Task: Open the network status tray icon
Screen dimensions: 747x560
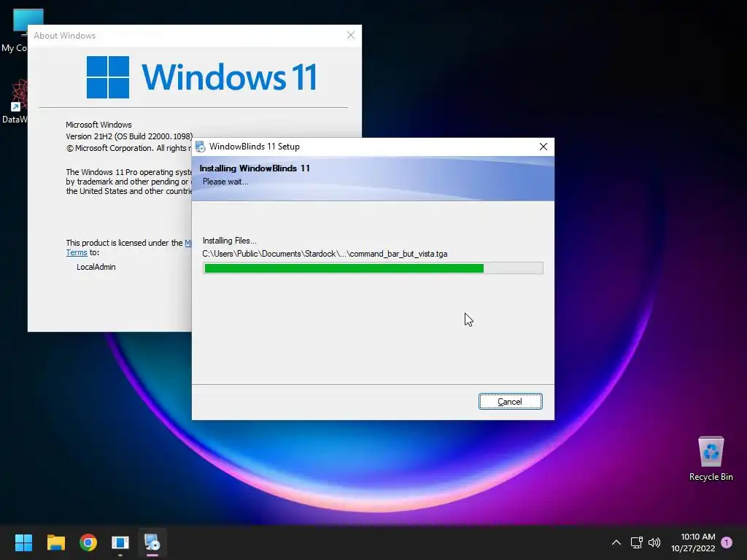Action: tap(636, 542)
